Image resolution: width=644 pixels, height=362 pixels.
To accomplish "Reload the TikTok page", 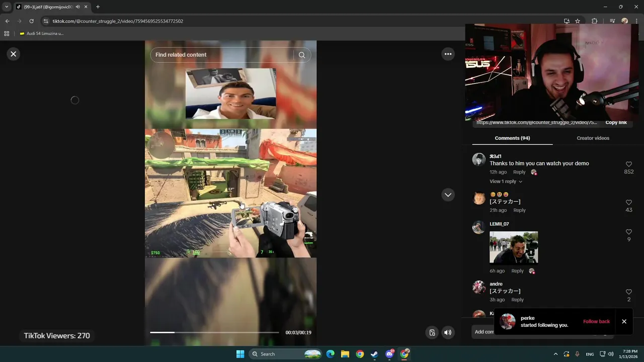I will (x=31, y=21).
